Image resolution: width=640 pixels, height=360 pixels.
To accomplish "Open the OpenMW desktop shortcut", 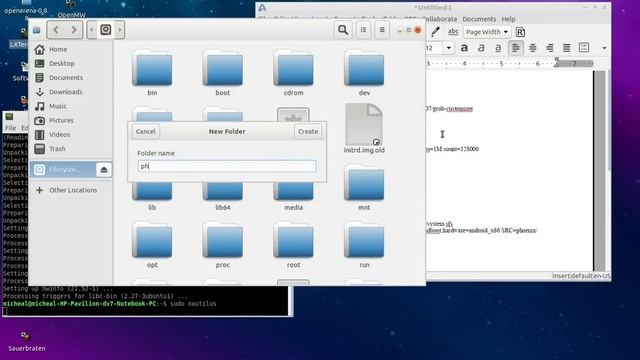I will point(71,10).
